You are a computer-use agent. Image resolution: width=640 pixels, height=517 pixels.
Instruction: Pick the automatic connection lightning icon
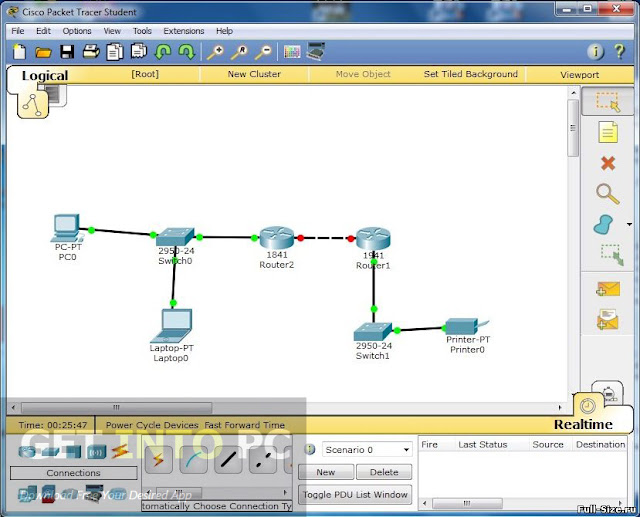158,460
